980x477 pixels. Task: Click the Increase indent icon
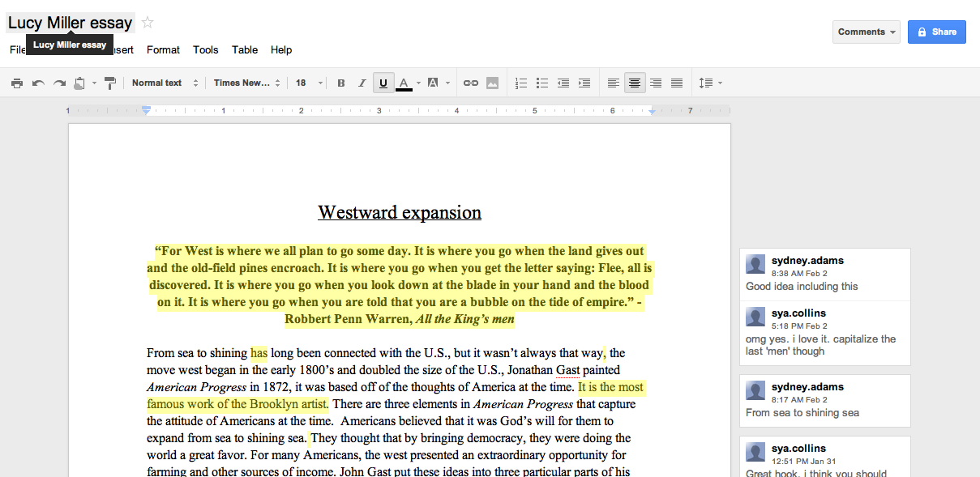tap(584, 83)
